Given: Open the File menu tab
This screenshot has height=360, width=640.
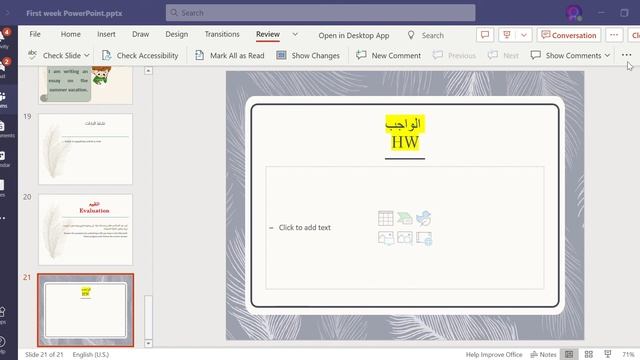Looking at the screenshot, I should tap(35, 34).
